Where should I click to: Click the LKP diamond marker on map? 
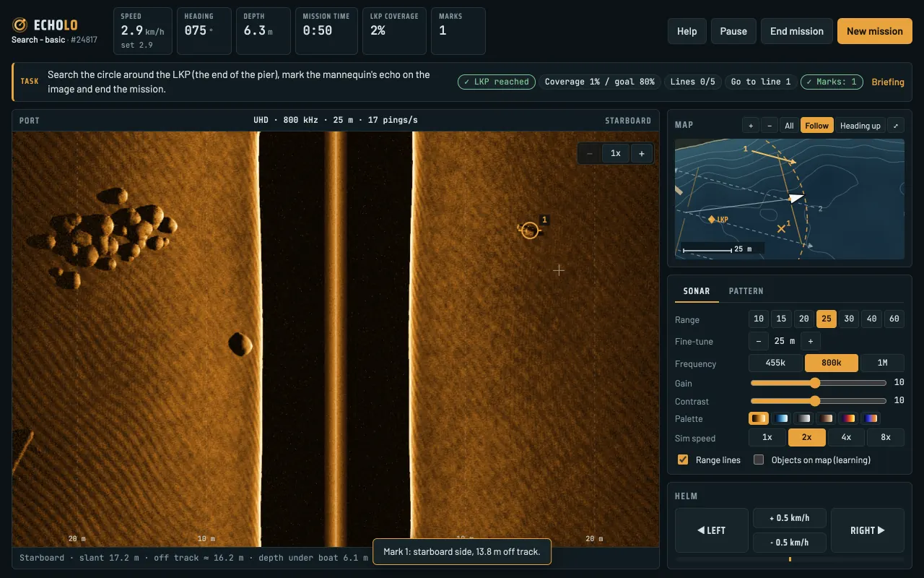[712, 219]
